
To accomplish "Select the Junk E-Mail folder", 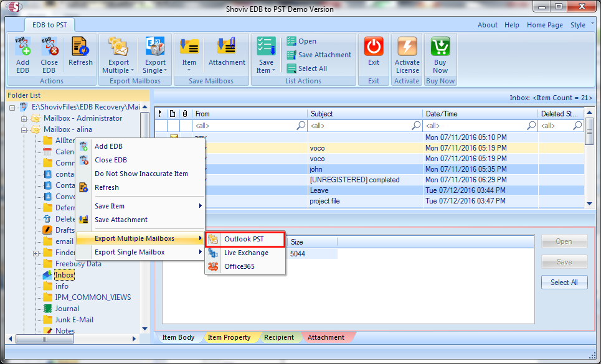I will pyautogui.click(x=73, y=320).
